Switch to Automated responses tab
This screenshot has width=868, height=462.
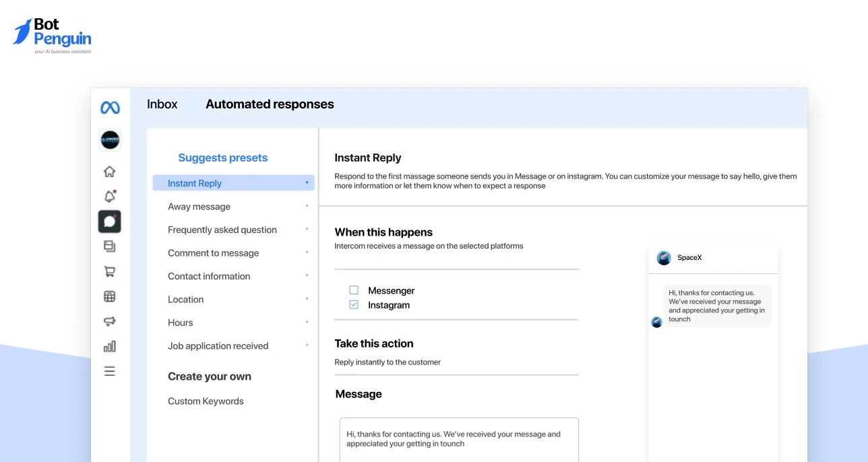270,104
